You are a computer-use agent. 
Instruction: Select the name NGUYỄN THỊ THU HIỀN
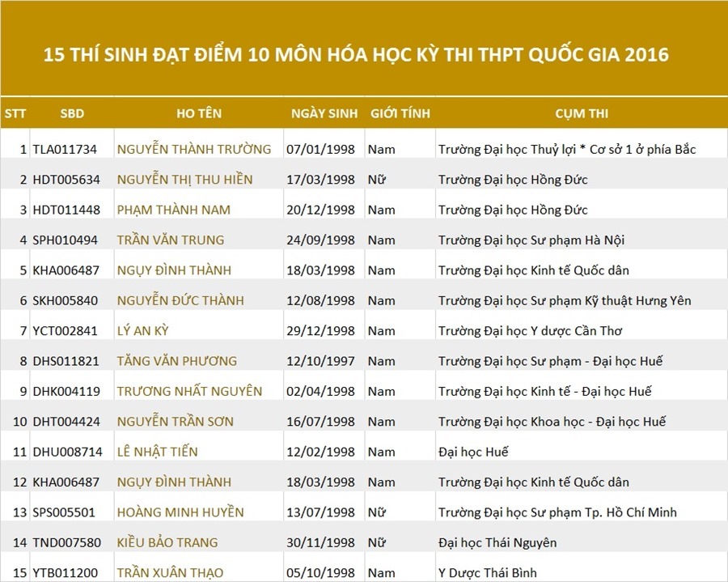coord(184,180)
